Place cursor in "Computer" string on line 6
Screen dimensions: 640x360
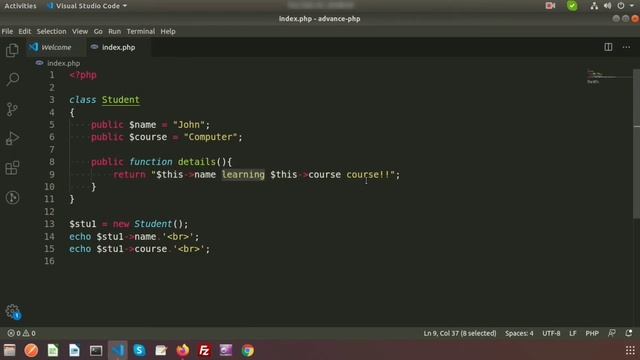[x=210, y=137]
